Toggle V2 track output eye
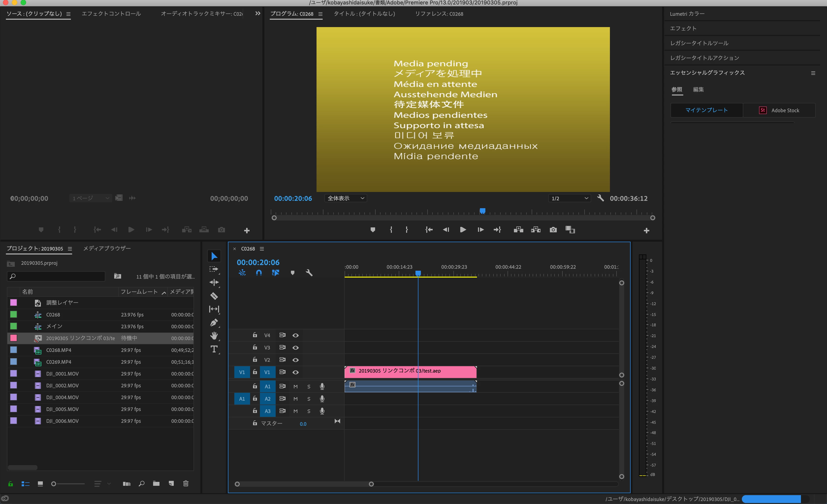This screenshot has height=504, width=827. coord(295,360)
